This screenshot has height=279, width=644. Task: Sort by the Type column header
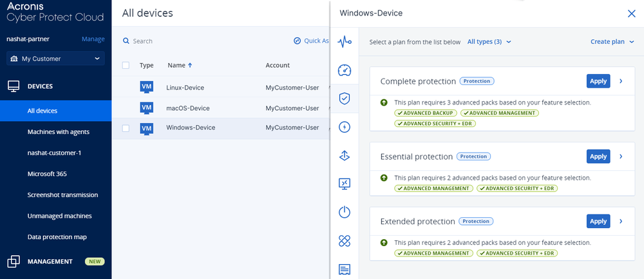(146, 65)
